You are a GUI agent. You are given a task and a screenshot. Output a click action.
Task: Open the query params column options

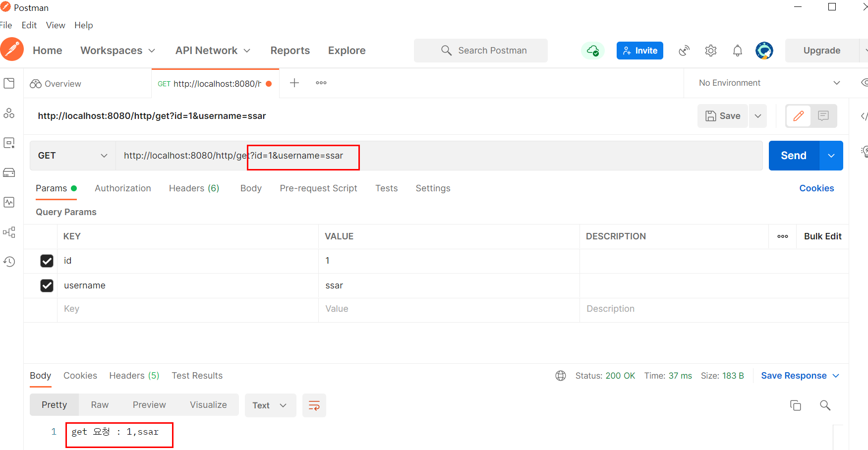click(x=783, y=236)
